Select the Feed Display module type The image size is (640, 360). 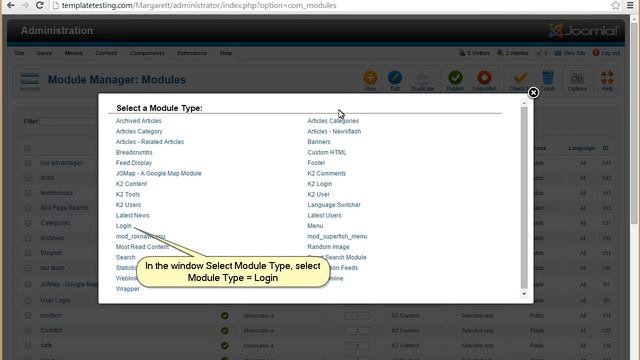pos(133,163)
